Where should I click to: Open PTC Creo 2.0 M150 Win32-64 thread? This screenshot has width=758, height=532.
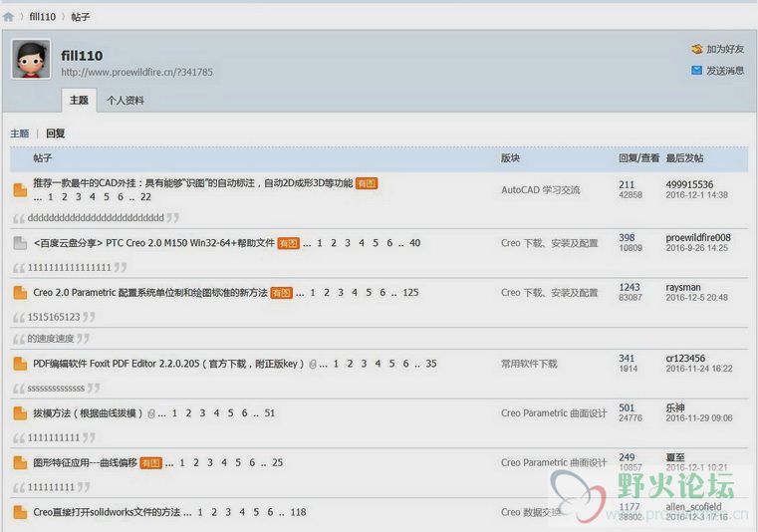[x=153, y=243]
